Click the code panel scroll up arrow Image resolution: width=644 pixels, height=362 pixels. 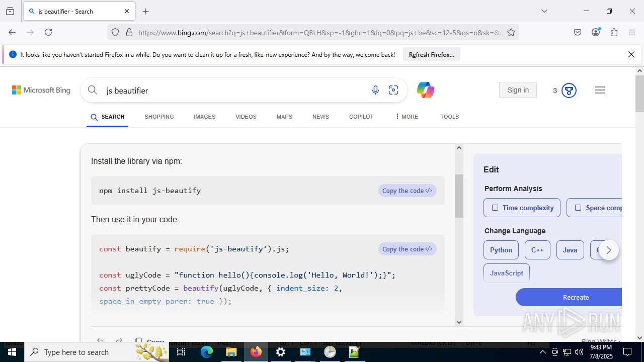click(x=459, y=148)
